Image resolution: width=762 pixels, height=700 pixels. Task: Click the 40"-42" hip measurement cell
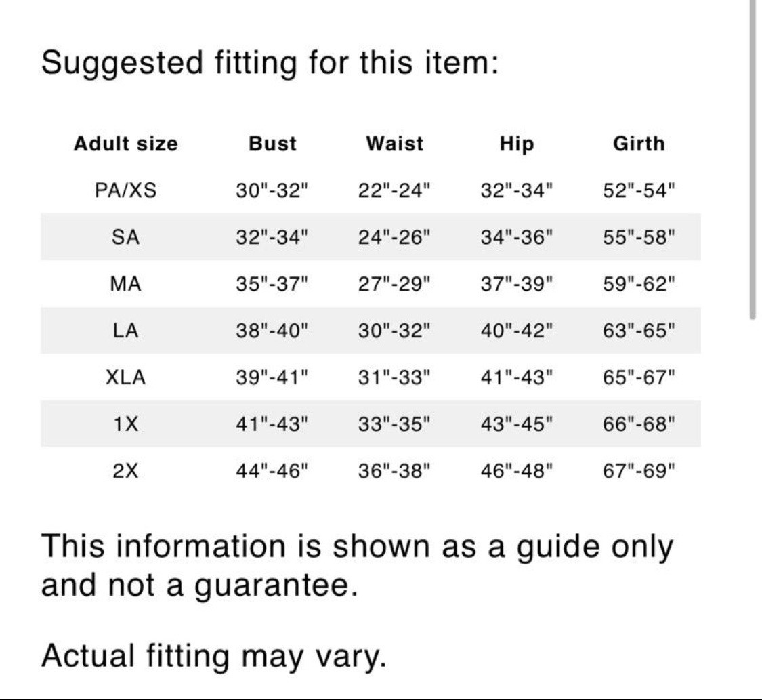(517, 331)
